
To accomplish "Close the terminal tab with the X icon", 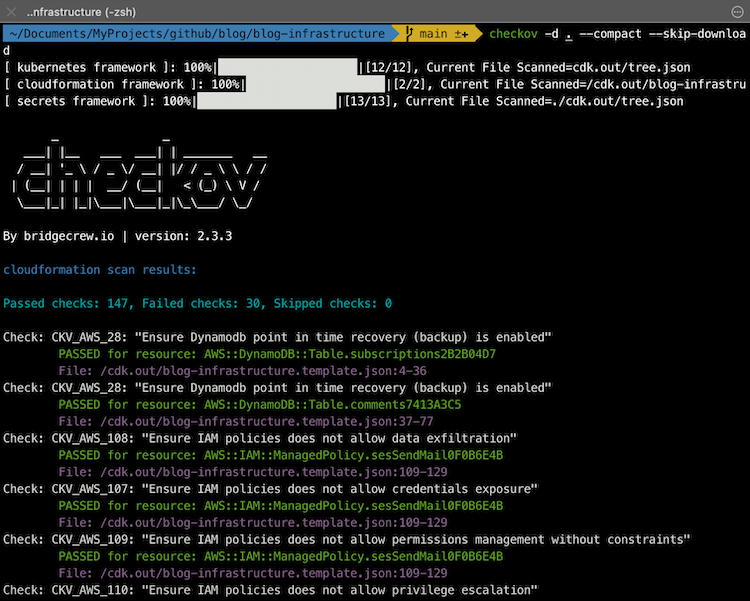I will coord(11,12).
